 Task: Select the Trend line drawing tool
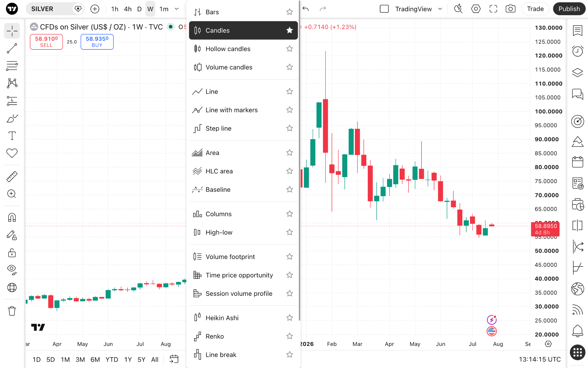12,48
